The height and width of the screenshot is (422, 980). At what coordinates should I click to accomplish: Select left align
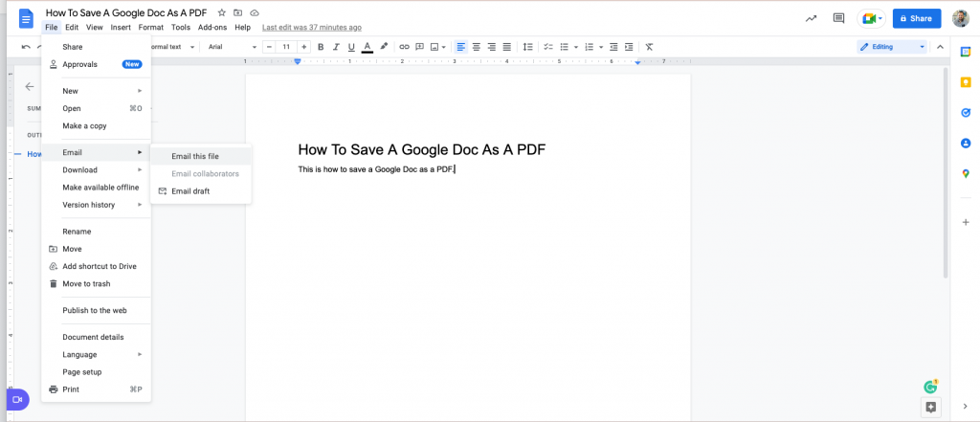[461, 47]
